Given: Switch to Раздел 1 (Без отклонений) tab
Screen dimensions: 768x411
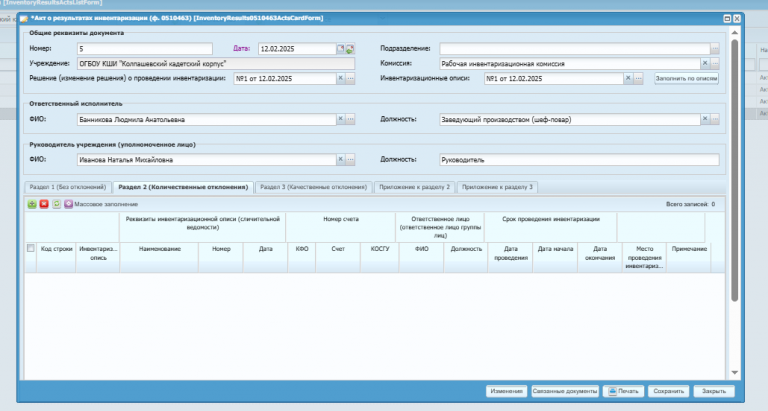Looking at the screenshot, I should coord(68,187).
